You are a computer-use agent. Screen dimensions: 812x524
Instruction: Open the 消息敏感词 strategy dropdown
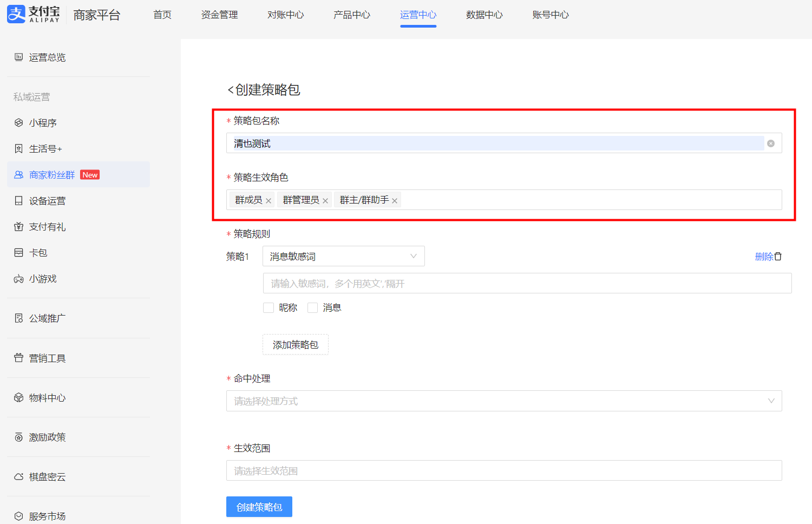[343, 256]
